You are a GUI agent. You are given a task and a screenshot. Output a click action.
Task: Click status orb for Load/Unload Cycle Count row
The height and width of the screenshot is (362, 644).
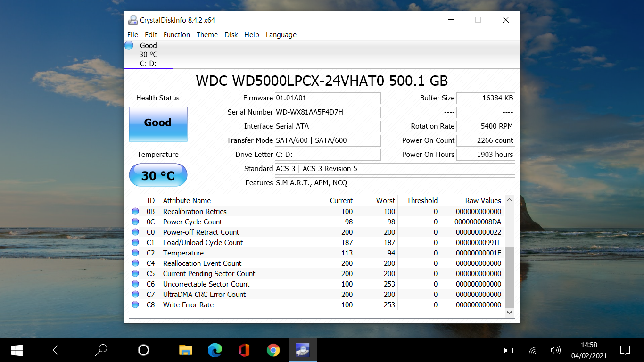135,243
